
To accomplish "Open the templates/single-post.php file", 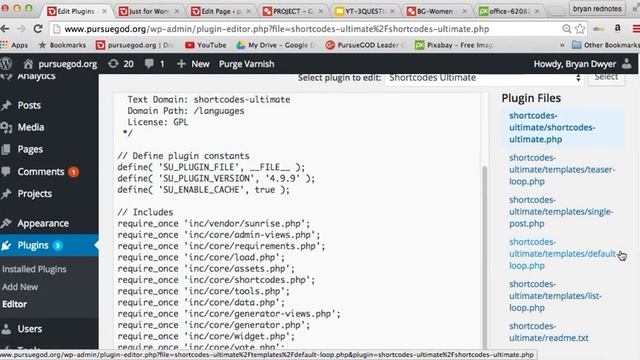I will [x=561, y=211].
